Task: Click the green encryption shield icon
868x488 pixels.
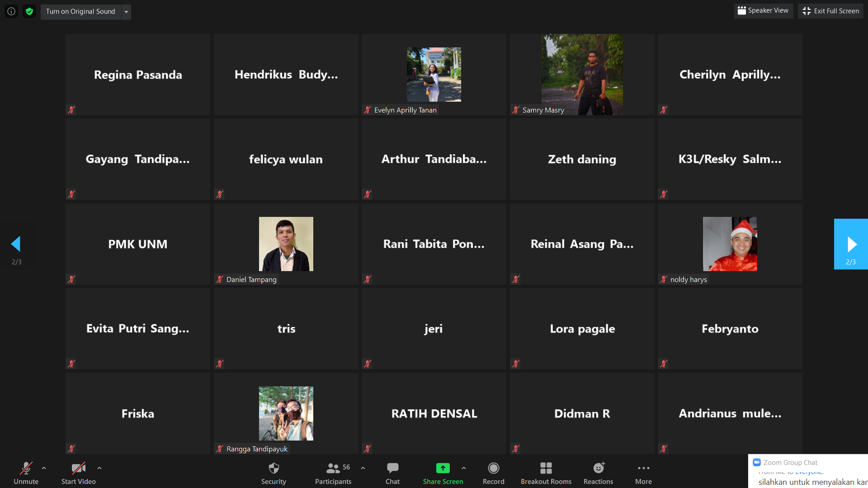Action: coord(29,11)
